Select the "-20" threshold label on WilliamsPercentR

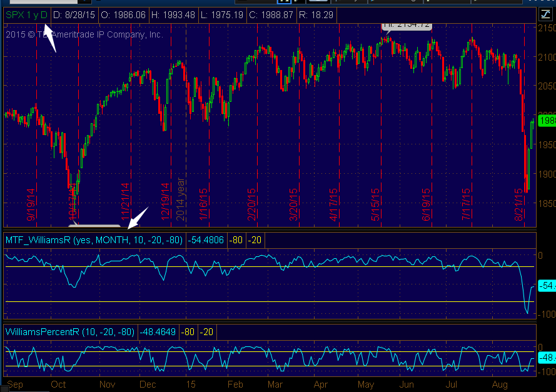click(x=206, y=332)
